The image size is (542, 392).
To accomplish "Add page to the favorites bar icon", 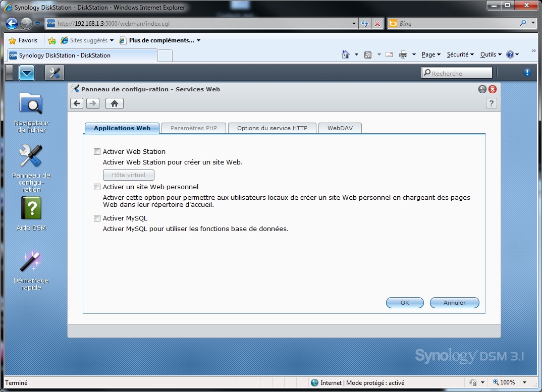I will coord(52,40).
